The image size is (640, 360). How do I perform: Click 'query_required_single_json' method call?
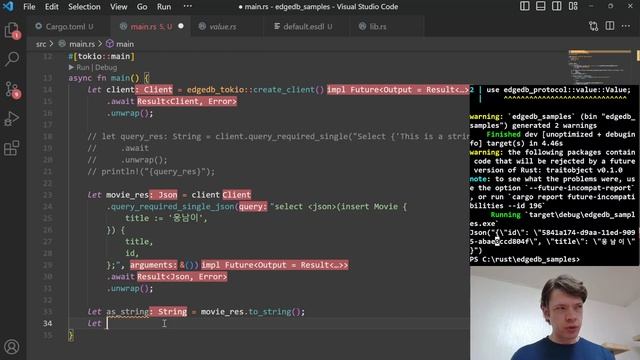tap(173, 207)
